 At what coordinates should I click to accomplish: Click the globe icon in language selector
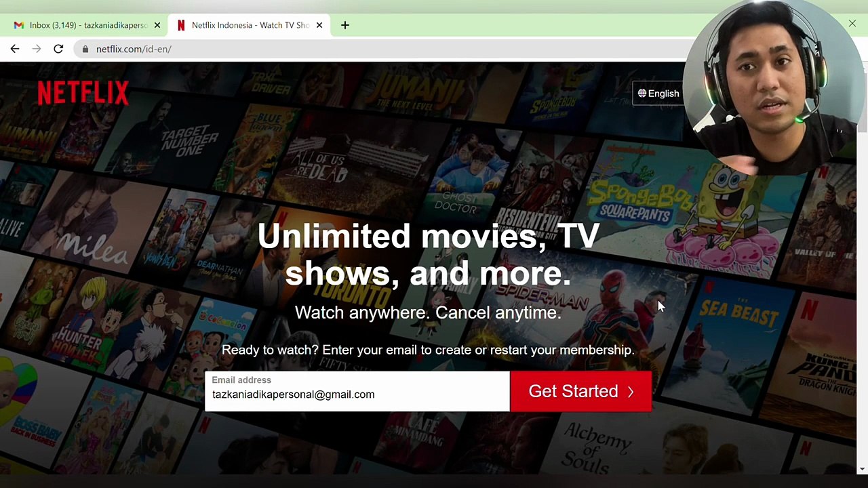pos(642,94)
